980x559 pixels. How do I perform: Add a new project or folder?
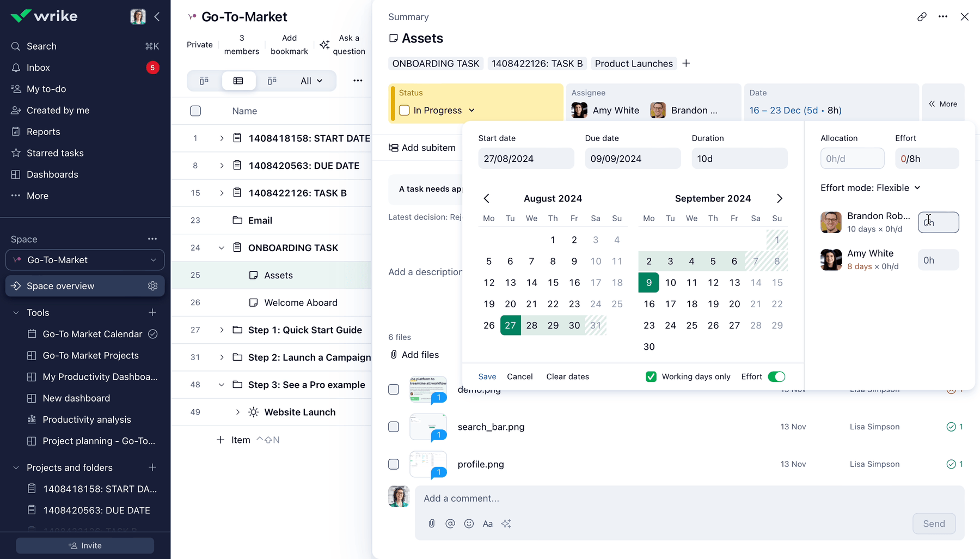152,467
